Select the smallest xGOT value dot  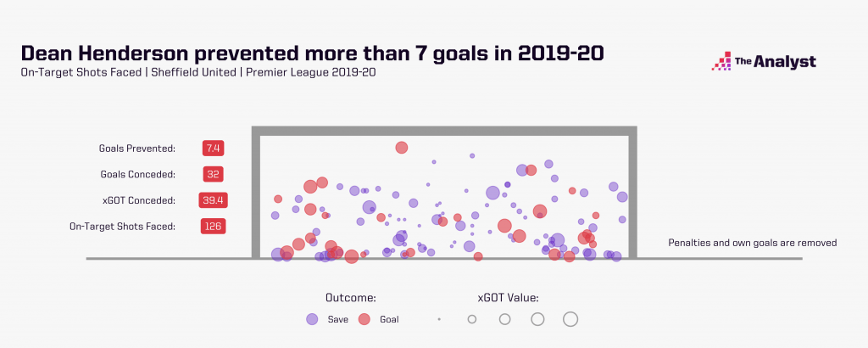click(x=439, y=319)
